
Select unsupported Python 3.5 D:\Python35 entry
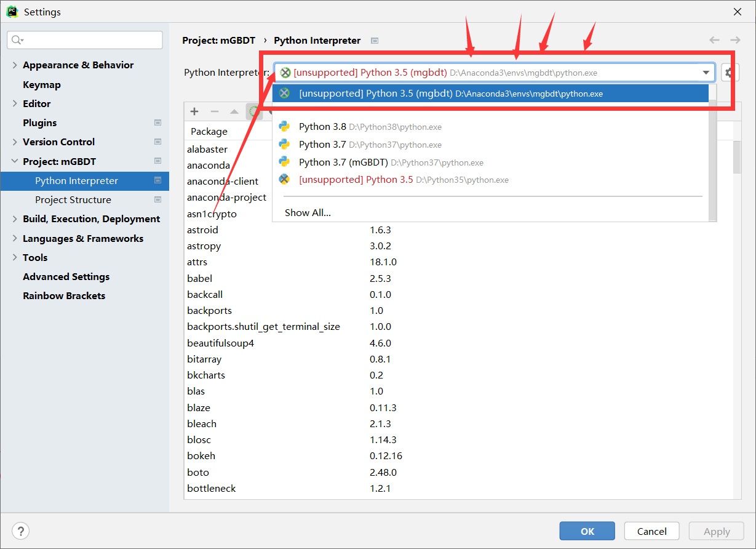(490, 180)
